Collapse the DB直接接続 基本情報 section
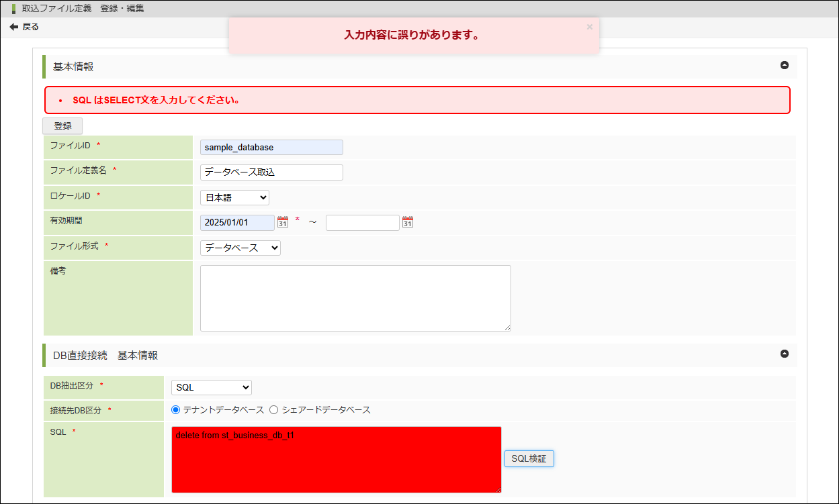The width and height of the screenshot is (839, 504). pos(784,354)
